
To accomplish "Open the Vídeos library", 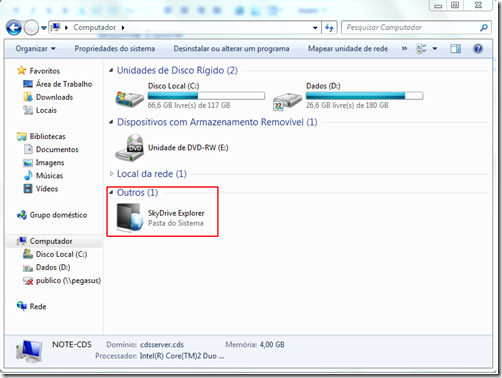I will [47, 189].
